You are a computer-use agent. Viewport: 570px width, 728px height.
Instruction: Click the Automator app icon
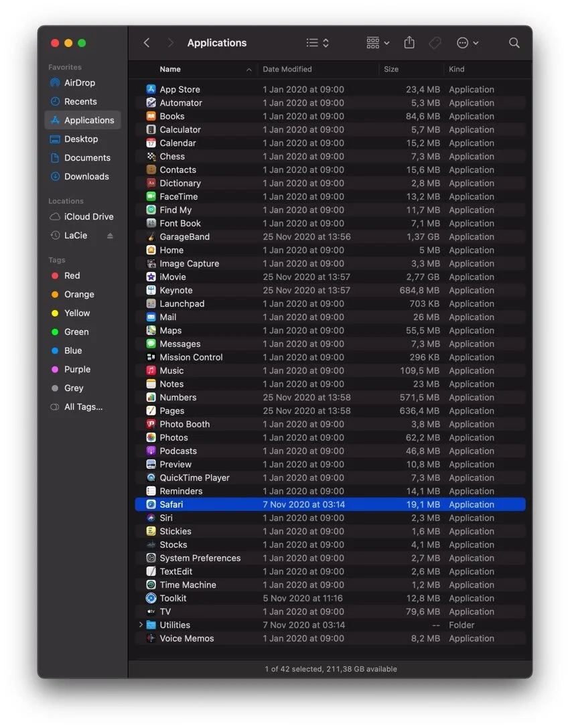coord(151,102)
